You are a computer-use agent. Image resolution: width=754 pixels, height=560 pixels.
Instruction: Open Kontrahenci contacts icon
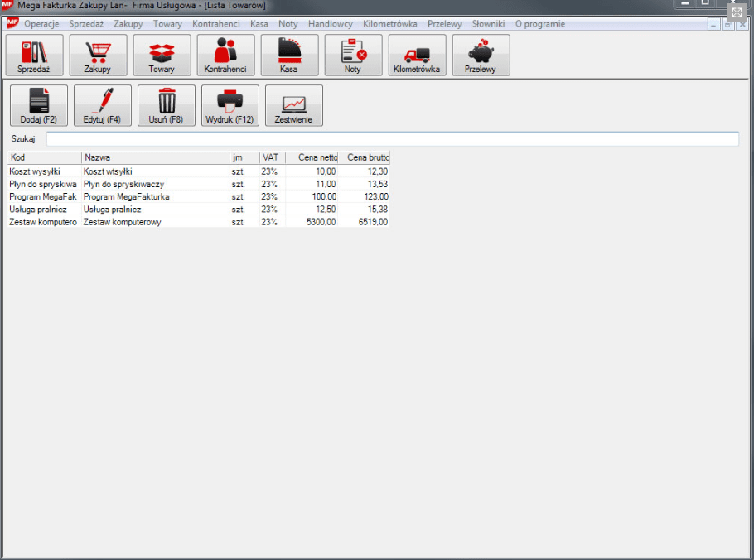tap(225, 56)
